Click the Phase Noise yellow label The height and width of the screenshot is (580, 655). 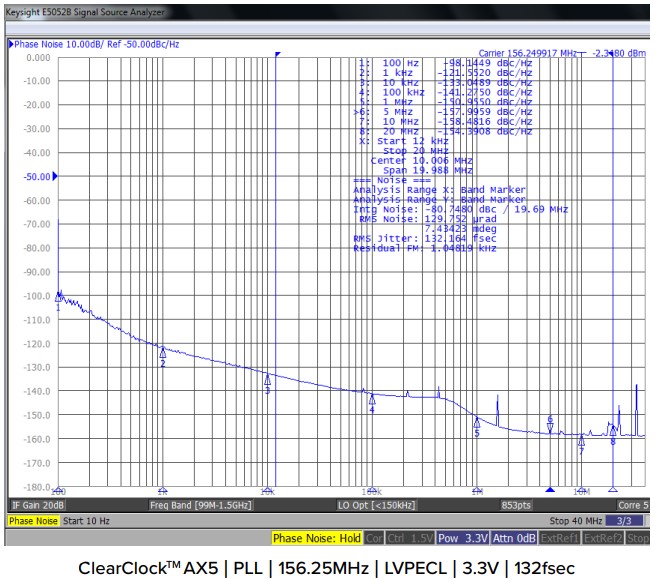point(33,521)
